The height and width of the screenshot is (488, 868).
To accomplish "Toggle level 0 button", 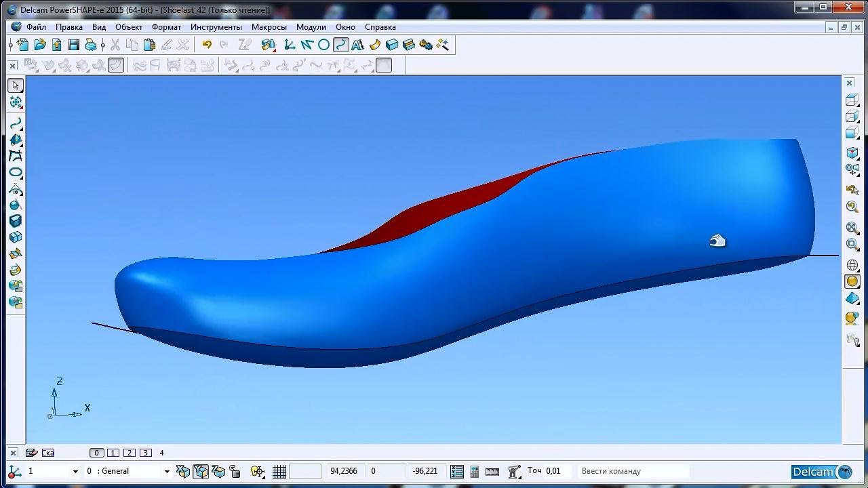I will pyautogui.click(x=97, y=453).
